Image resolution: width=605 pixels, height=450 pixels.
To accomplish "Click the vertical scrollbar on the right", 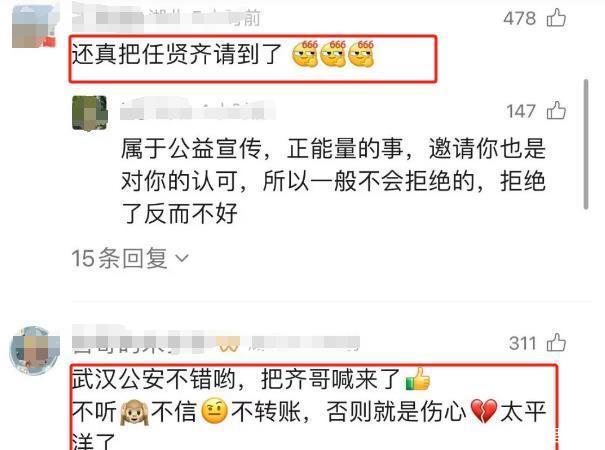I will (x=586, y=144).
